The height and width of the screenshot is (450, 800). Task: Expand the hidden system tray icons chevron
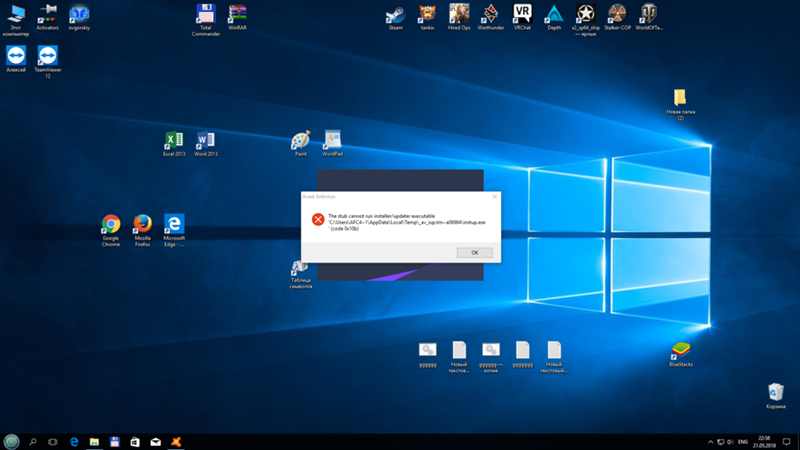coord(710,442)
